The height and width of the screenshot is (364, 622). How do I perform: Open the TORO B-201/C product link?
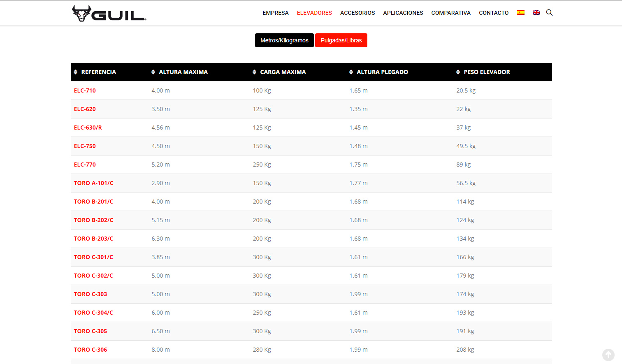93,202
